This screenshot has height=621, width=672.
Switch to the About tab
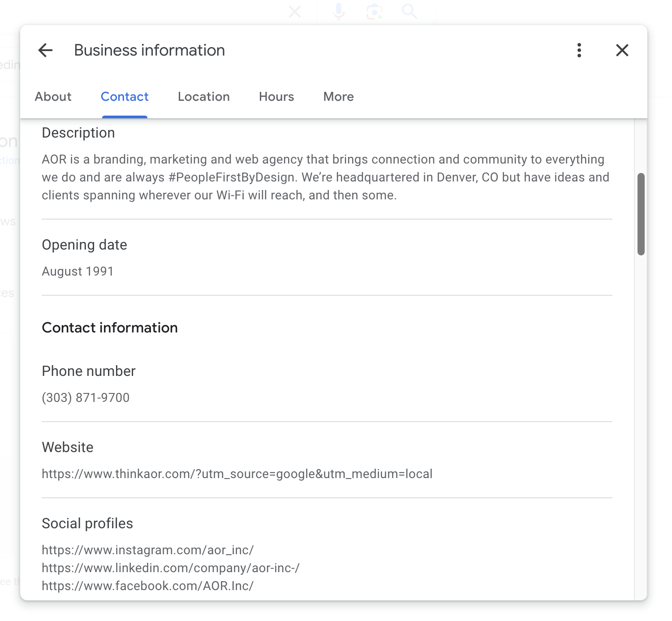53,97
